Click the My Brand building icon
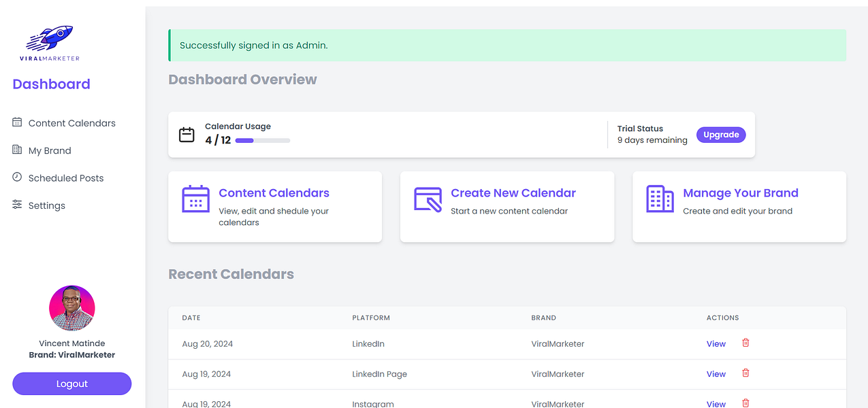This screenshot has height=408, width=868. click(17, 150)
